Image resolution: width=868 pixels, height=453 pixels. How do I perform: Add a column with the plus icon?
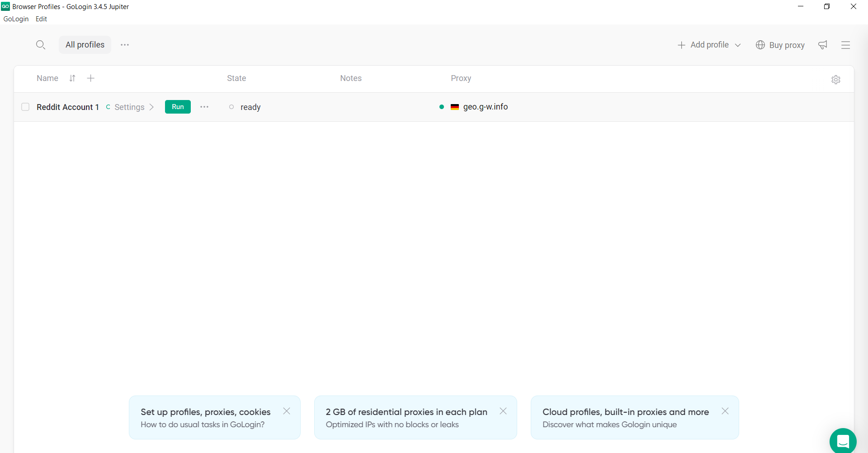coord(91,78)
